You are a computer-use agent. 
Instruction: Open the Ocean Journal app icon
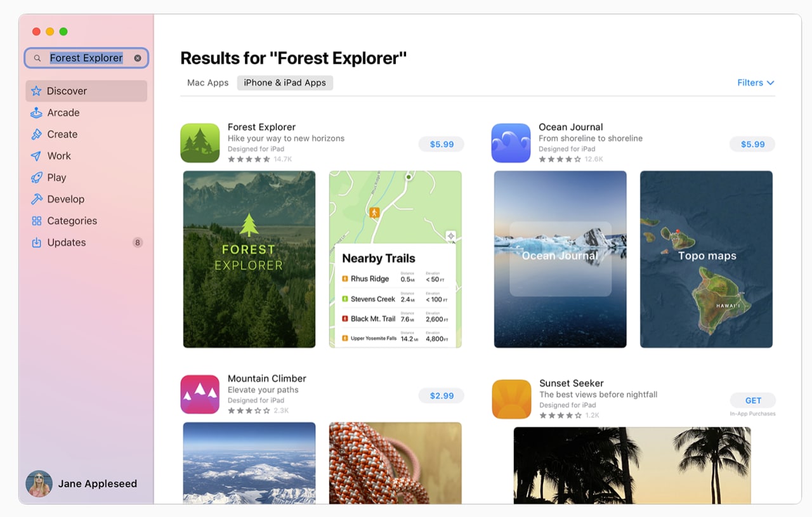coord(511,143)
